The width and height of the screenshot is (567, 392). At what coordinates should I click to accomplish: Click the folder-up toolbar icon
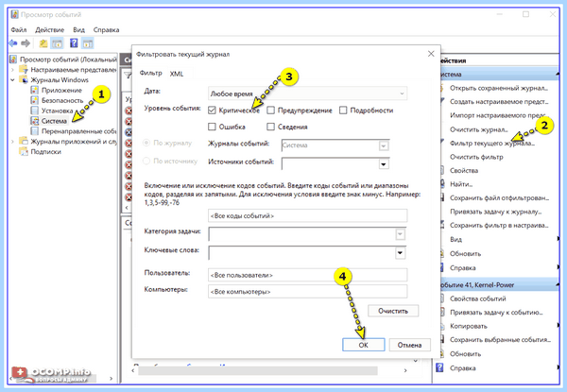43,43
